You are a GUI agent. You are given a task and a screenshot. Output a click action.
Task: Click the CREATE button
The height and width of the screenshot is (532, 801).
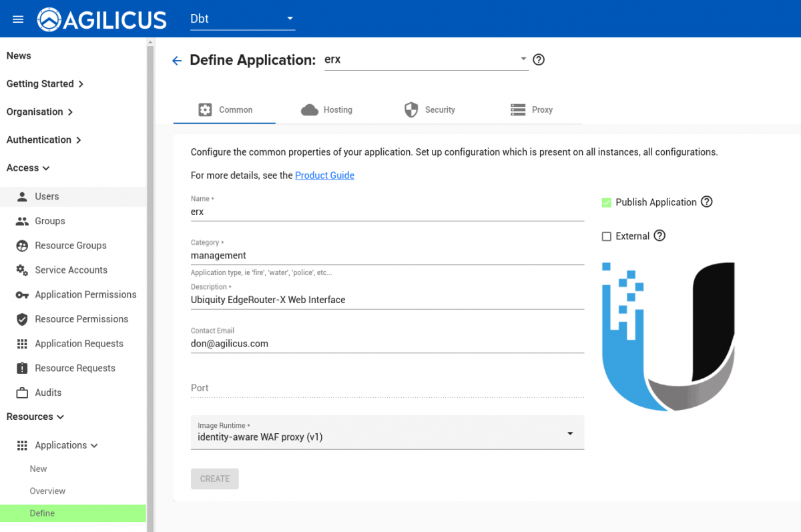214,479
